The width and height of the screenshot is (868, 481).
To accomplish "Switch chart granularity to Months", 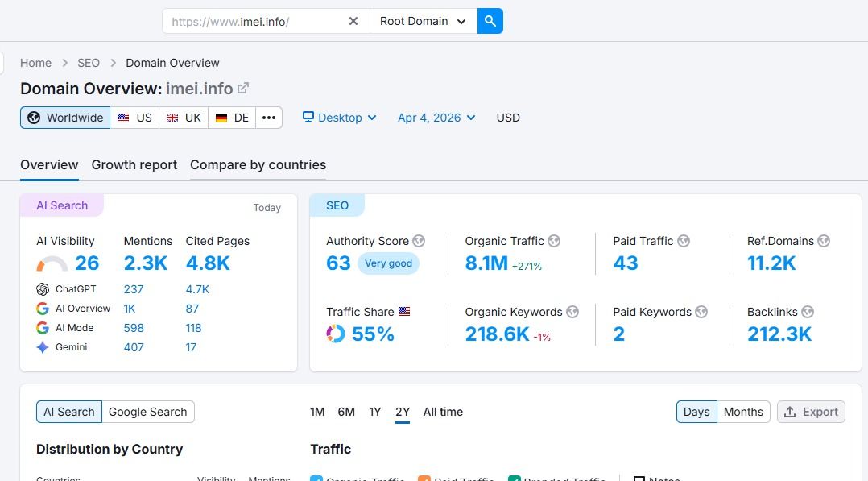I will pos(743,412).
